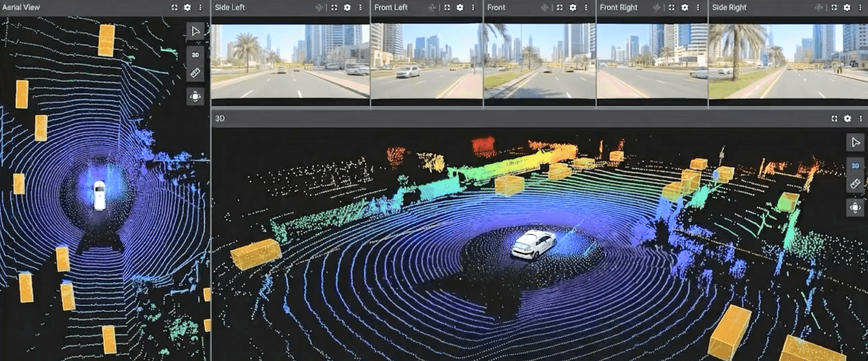Image resolution: width=868 pixels, height=361 pixels.
Task: Select the Side Left camera image
Action: point(290,61)
